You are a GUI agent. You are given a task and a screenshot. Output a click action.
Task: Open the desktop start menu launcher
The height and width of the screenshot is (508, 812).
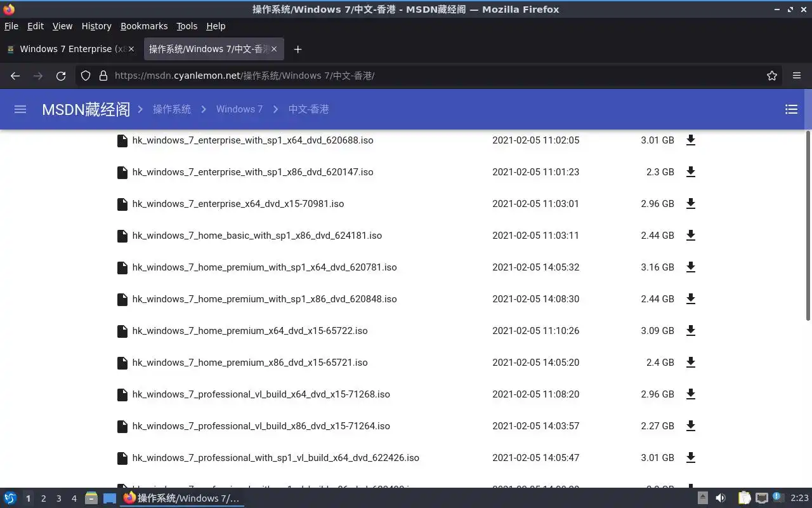(10, 498)
